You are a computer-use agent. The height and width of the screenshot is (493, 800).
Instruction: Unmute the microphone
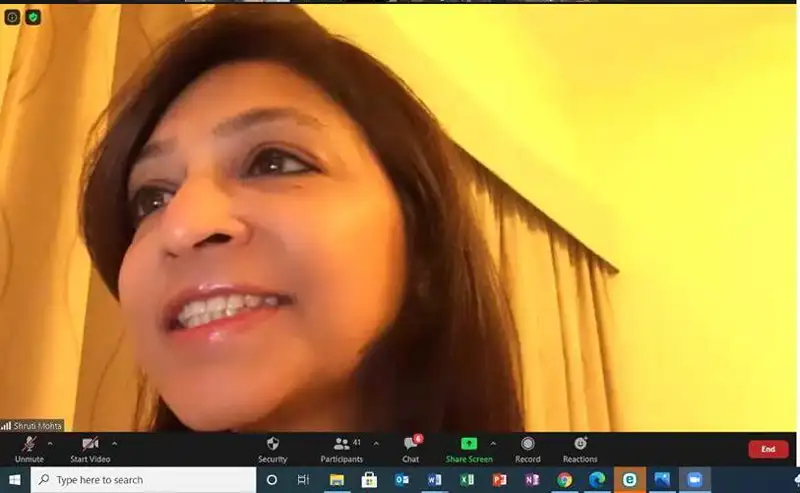coord(29,449)
